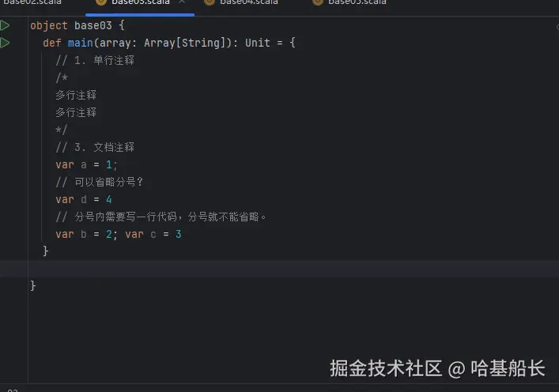This screenshot has height=392, width=559.
Task: Select the active base03.scala tab label
Action: click(x=139, y=2)
